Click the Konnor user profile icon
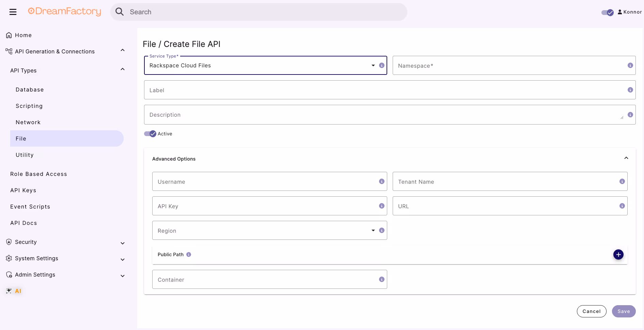 620,12
